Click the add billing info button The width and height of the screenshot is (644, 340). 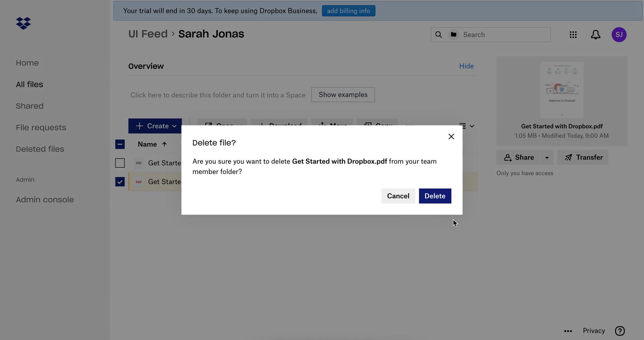[348, 11]
